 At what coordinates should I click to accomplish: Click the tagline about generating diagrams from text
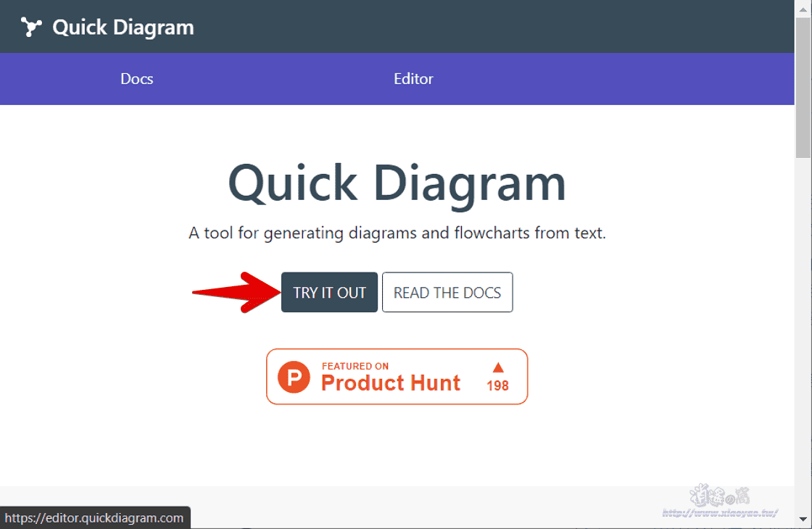pyautogui.click(x=397, y=233)
